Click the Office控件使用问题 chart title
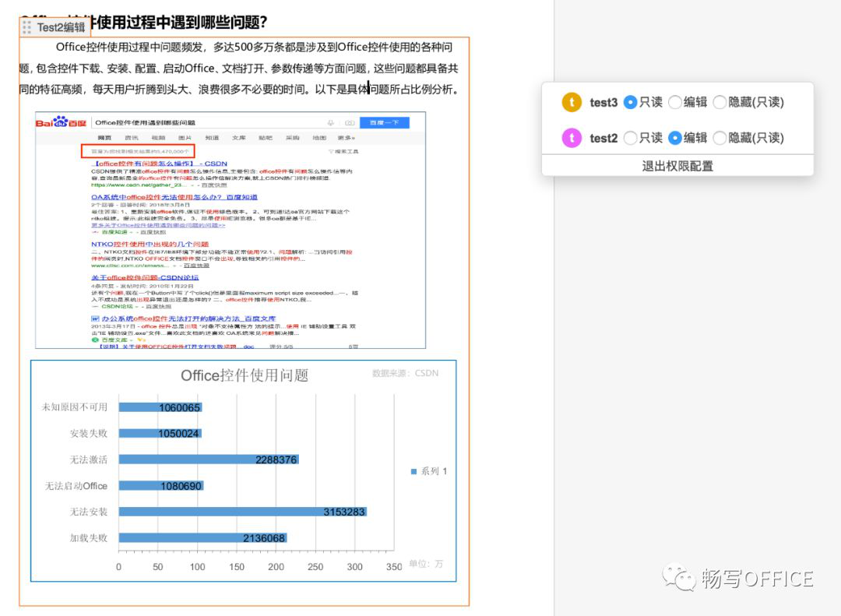The image size is (841, 616). click(x=245, y=375)
